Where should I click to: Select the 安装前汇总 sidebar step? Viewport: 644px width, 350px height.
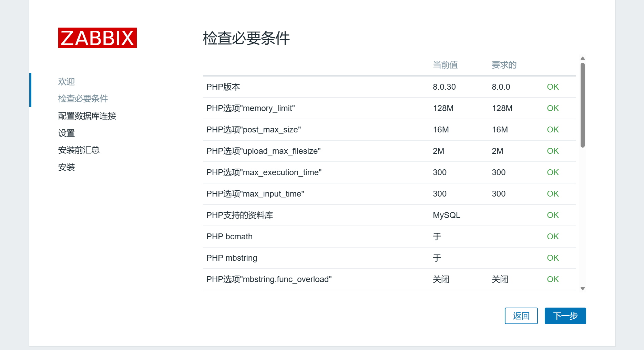[x=79, y=150]
